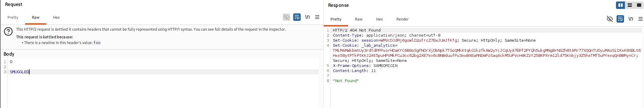644x108 pixels.
Task: Click Content-Length: 11 line
Action: pos(354,71)
